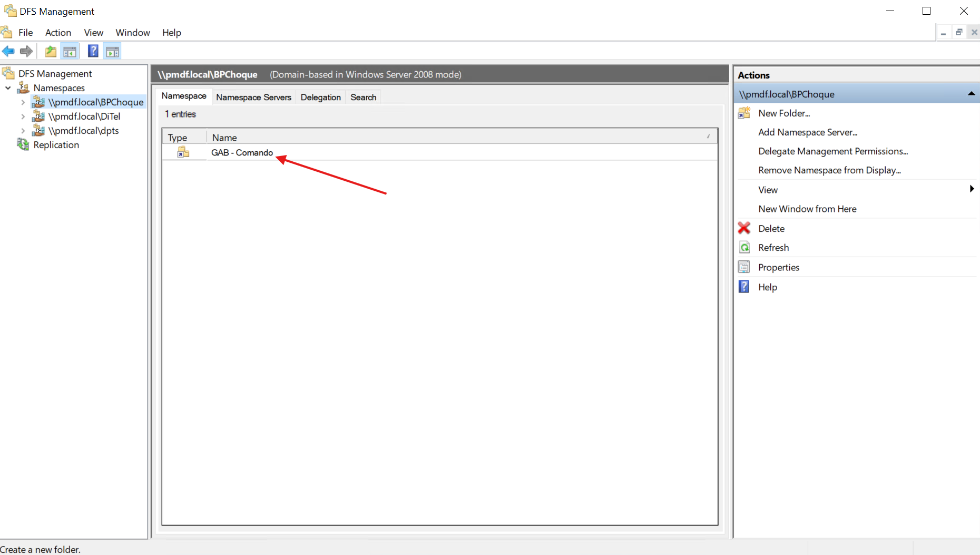This screenshot has width=980, height=555.
Task: Collapse the Namespaces tree node
Action: (x=8, y=88)
